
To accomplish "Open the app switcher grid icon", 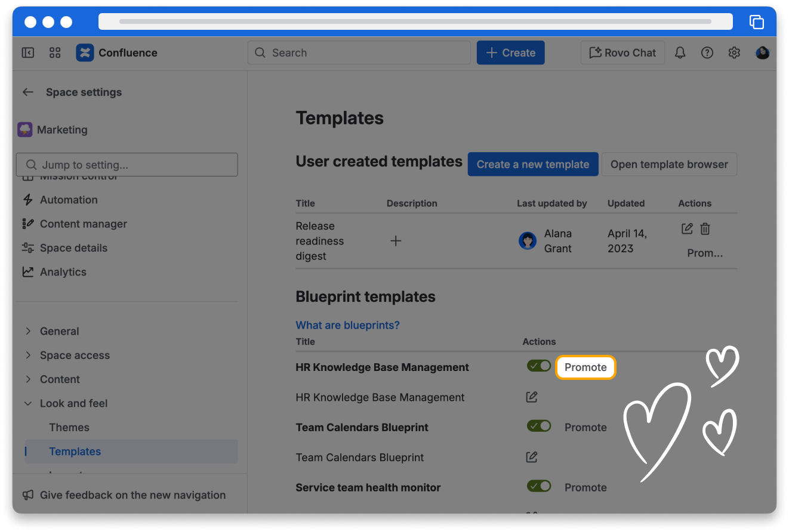I will pyautogui.click(x=55, y=52).
